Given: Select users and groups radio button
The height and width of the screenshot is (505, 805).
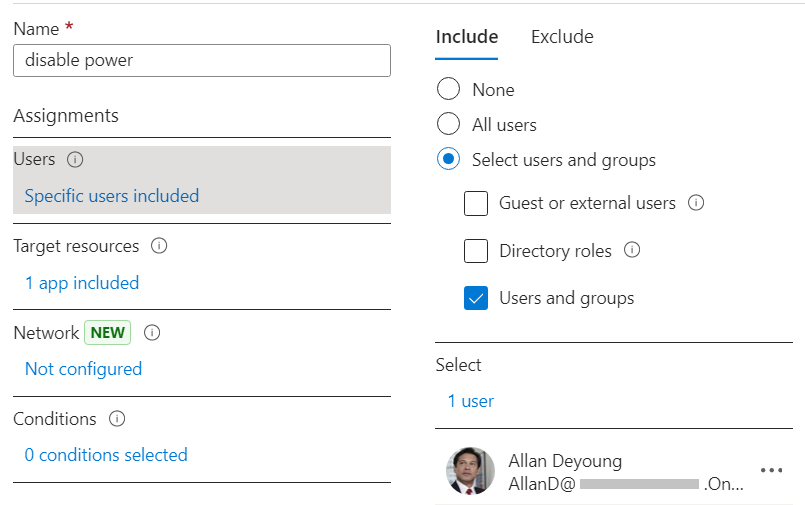Looking at the screenshot, I should [448, 159].
